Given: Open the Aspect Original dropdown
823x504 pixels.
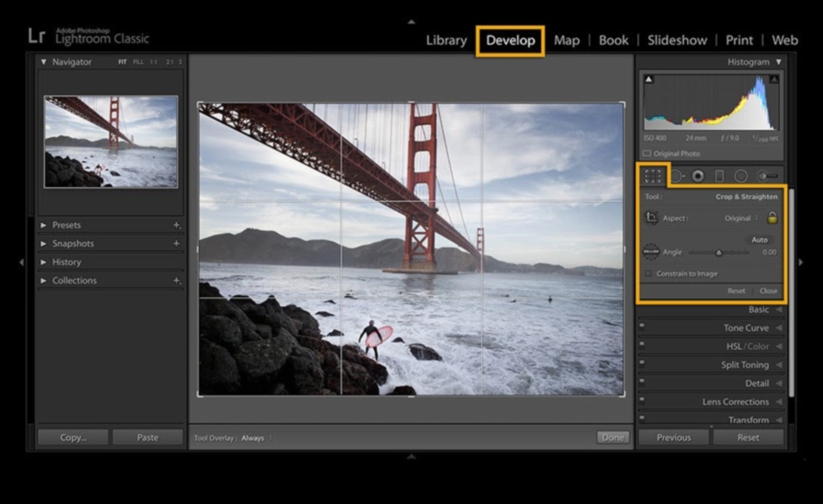Looking at the screenshot, I should 741,218.
